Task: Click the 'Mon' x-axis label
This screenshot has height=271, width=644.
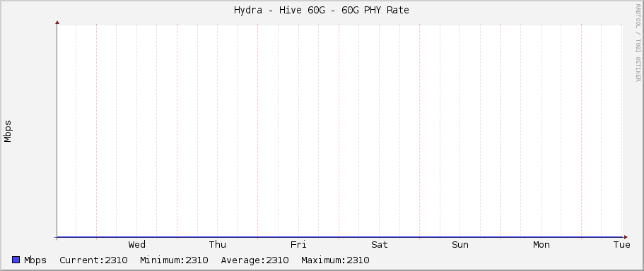Action: pyautogui.click(x=541, y=245)
